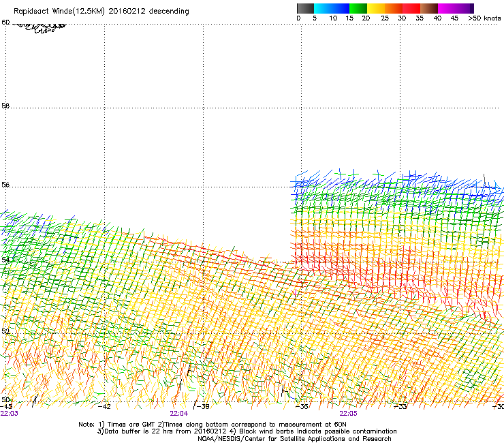Click the latitude label 60

pyautogui.click(x=5, y=22)
